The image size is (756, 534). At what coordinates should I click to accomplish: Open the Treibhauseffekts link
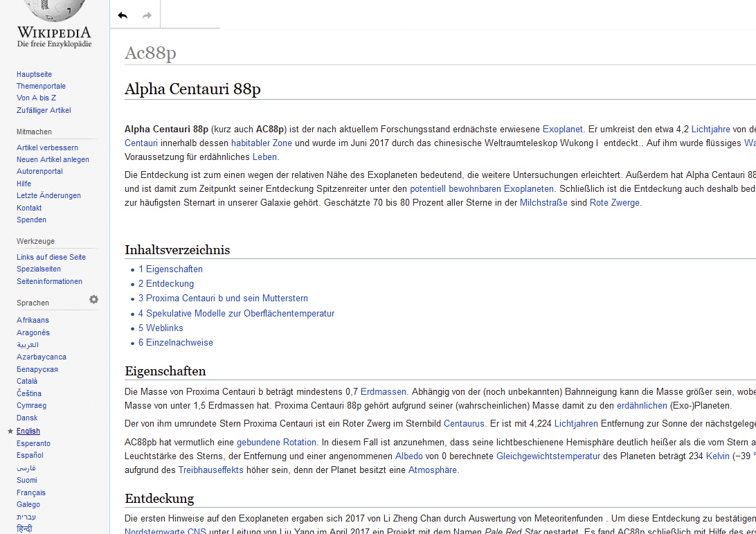[210, 470]
